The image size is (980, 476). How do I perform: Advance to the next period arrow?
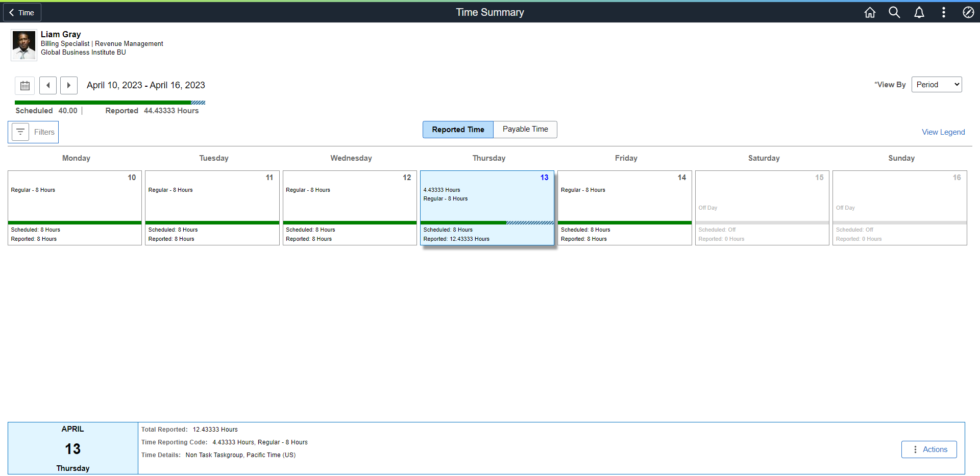[69, 85]
